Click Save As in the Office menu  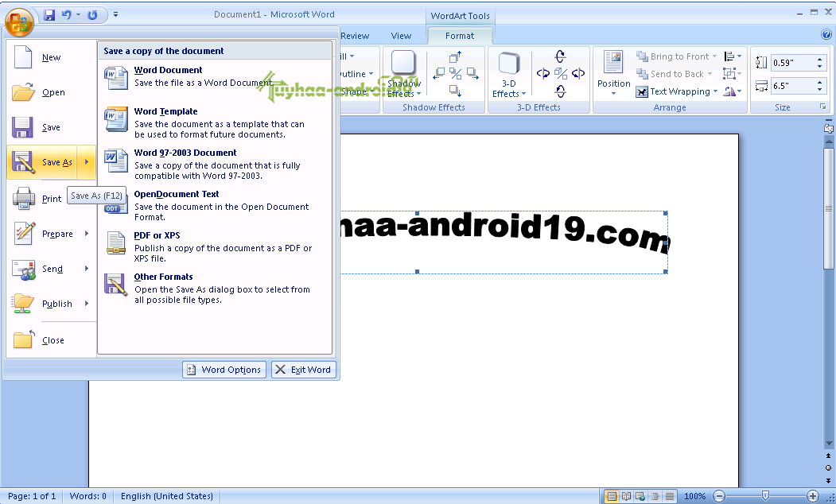(43, 162)
